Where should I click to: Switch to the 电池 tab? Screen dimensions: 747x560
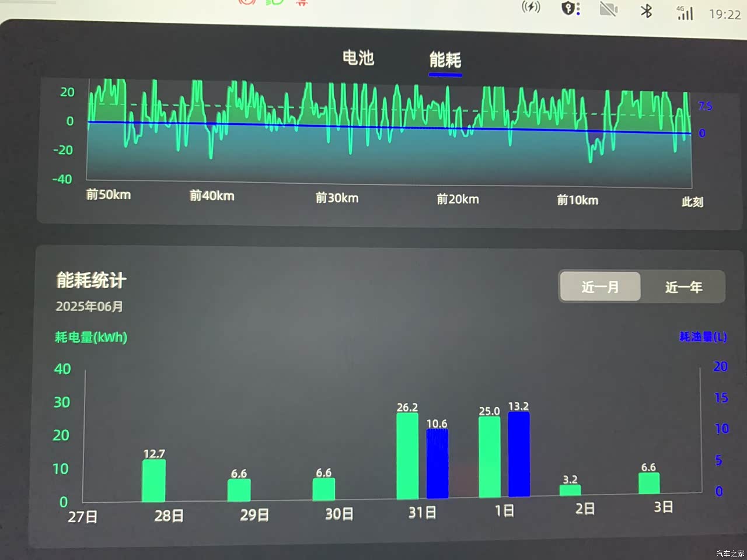pyautogui.click(x=358, y=58)
